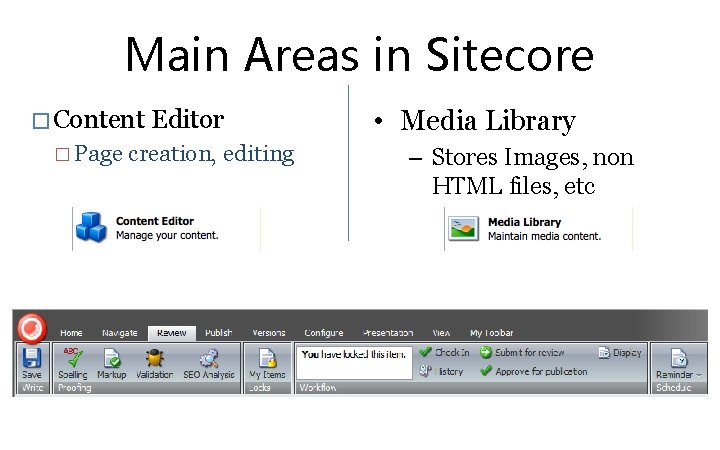Open the View ribbon tab

point(441,333)
